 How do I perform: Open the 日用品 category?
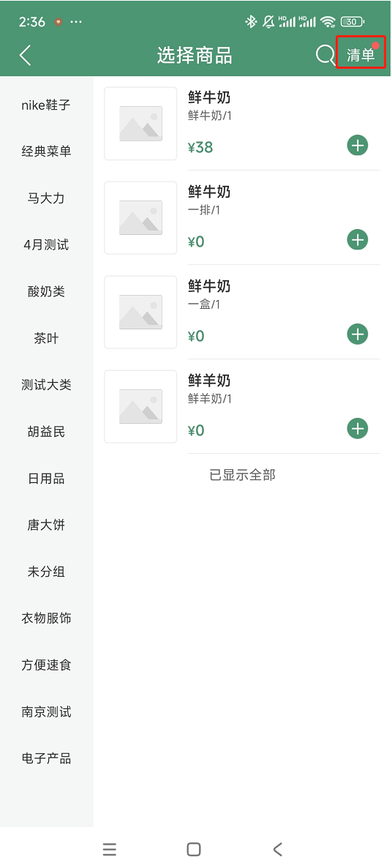(x=47, y=479)
